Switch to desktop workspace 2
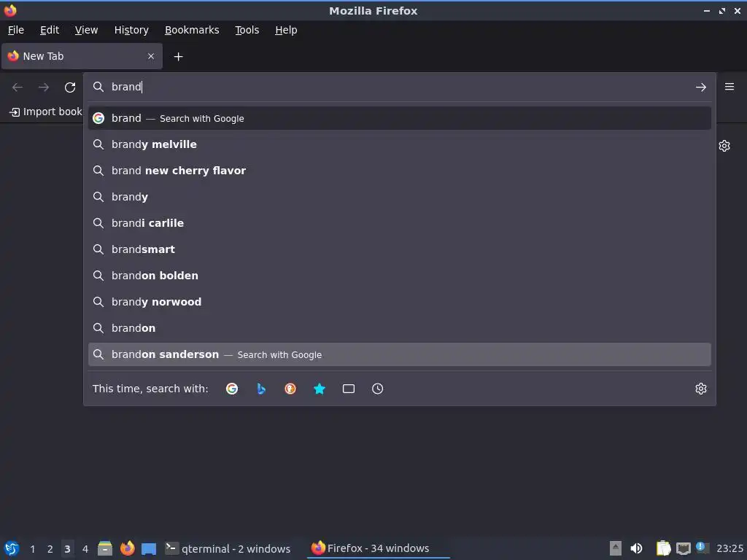 (x=50, y=549)
